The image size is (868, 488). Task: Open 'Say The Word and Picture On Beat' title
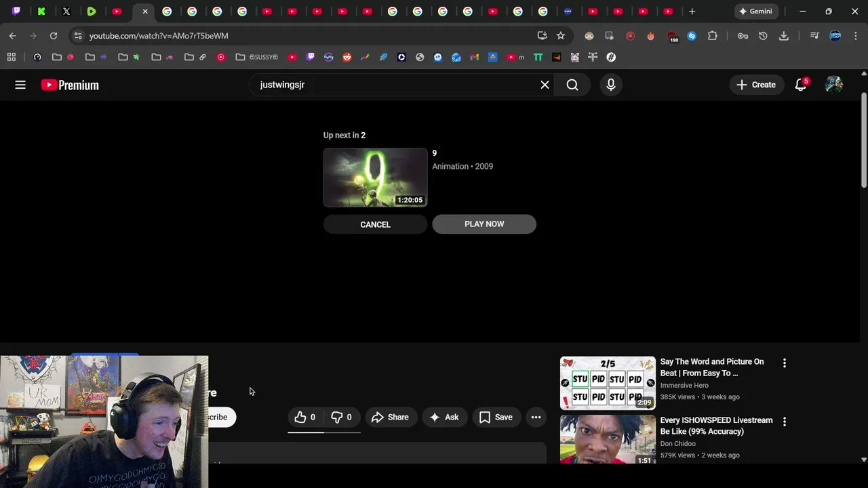(712, 367)
